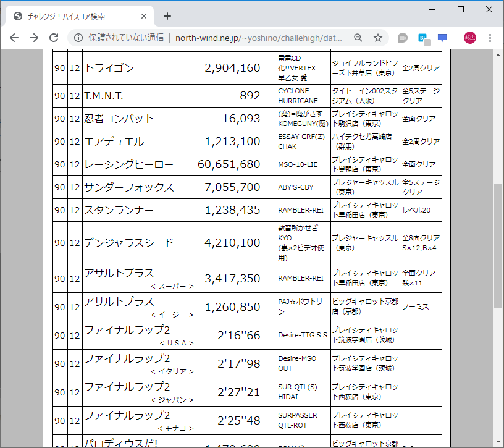Select the game title エアデュエル
The image size is (504, 448).
click(114, 142)
